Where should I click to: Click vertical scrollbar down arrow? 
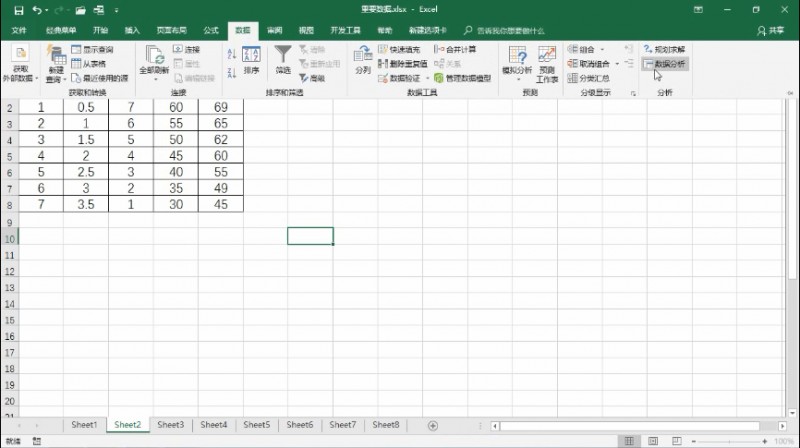(x=792, y=413)
